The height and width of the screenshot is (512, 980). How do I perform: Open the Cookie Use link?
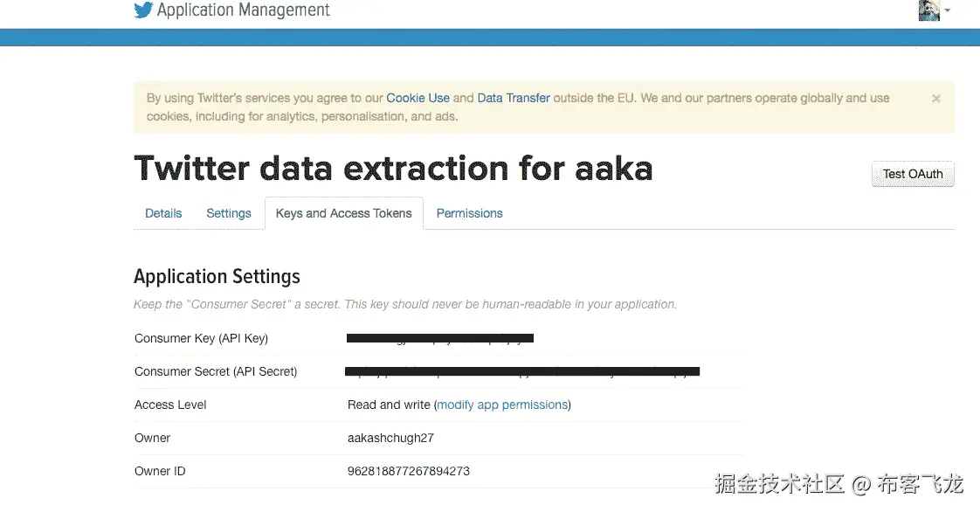[x=418, y=98]
